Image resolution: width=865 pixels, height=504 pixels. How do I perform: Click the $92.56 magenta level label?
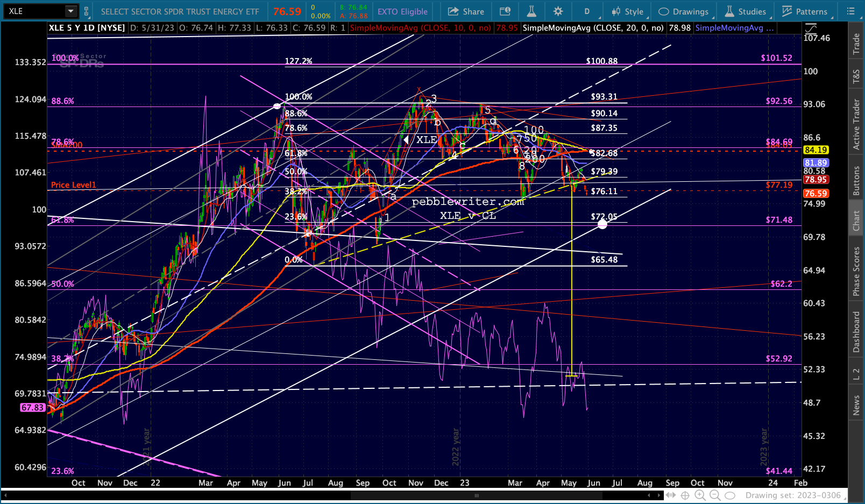[779, 101]
